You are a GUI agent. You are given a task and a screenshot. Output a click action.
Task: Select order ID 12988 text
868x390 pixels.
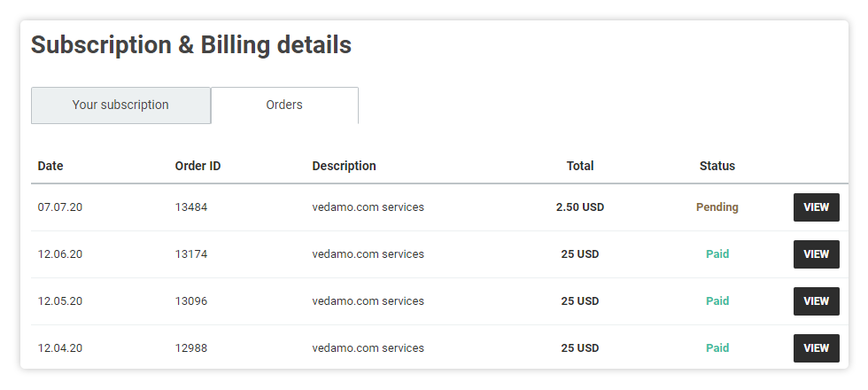[191, 348]
